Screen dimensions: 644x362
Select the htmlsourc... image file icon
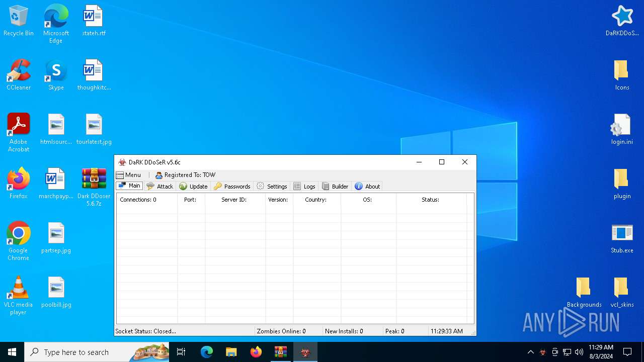pyautogui.click(x=56, y=130)
